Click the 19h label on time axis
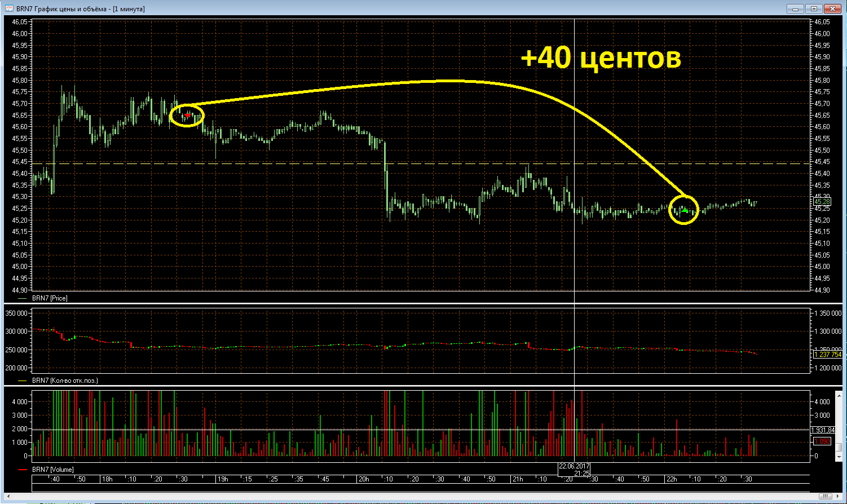Image resolution: width=847 pixels, height=504 pixels. (223, 479)
